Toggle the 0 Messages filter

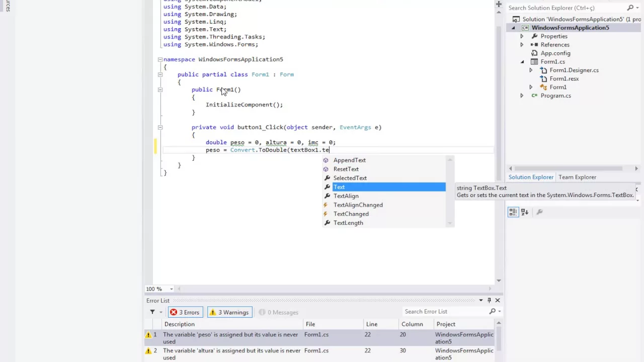click(x=279, y=312)
